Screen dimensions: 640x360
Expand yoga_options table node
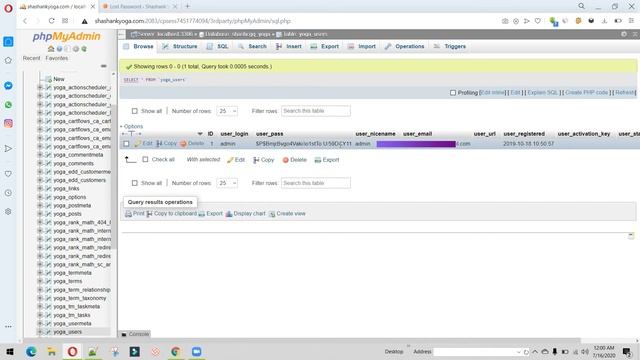(40, 197)
